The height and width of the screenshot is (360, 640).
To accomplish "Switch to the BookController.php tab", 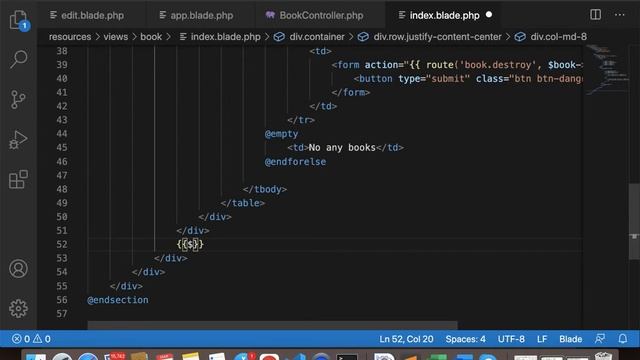I will (314, 16).
